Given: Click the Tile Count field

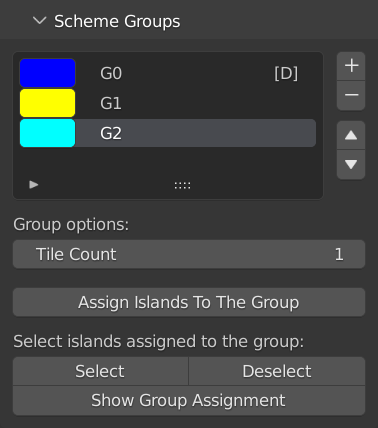Looking at the screenshot, I should [189, 254].
